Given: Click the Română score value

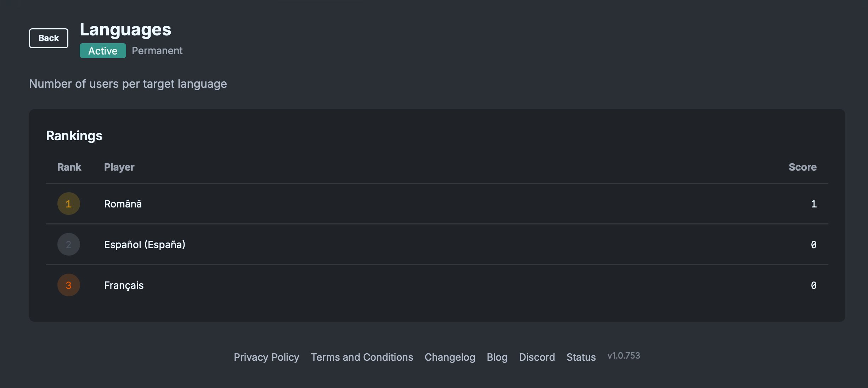Looking at the screenshot, I should pos(813,204).
